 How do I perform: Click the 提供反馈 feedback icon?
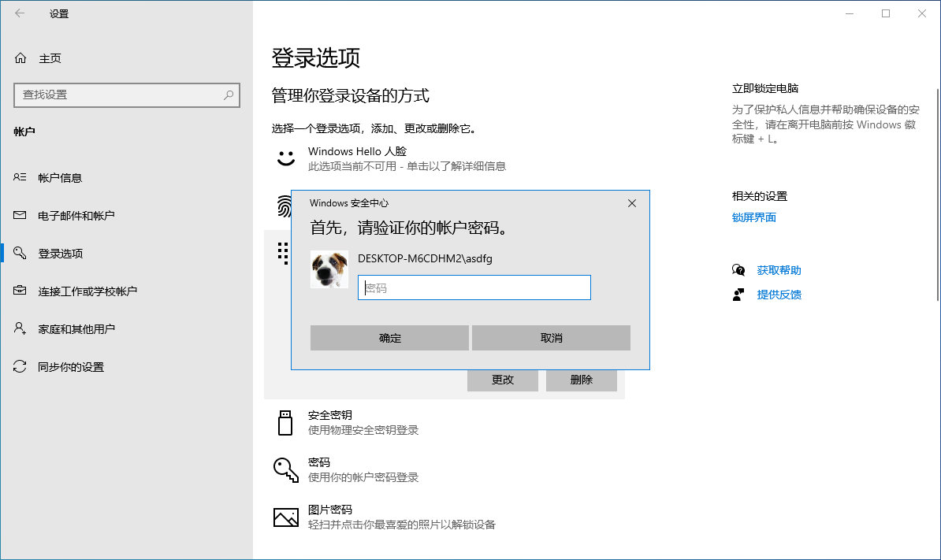pyautogui.click(x=738, y=295)
